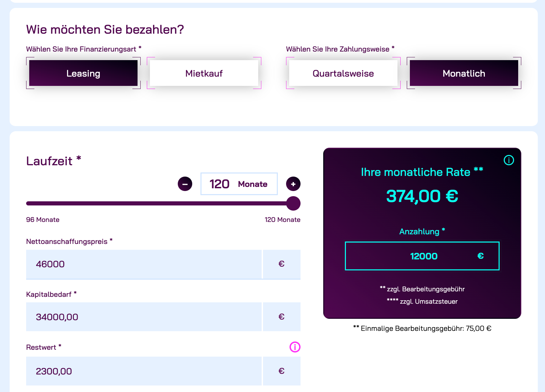Click euro symbol beside Kapitalbedarf
545x392 pixels.
[x=282, y=317]
